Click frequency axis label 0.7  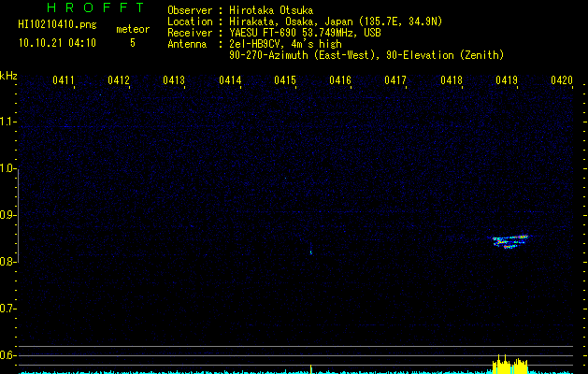tap(7, 309)
